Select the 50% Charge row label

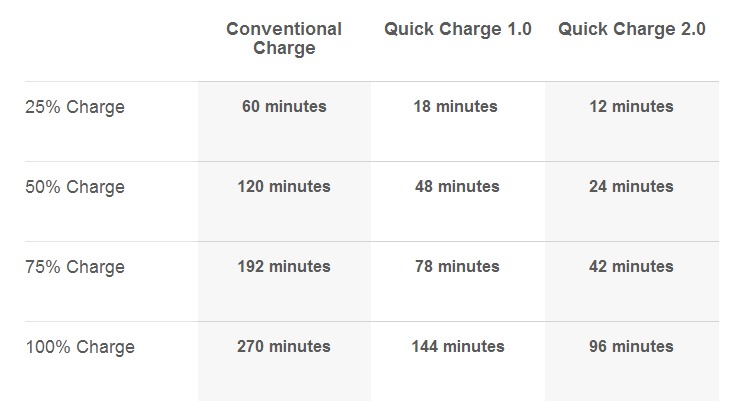[x=75, y=187]
